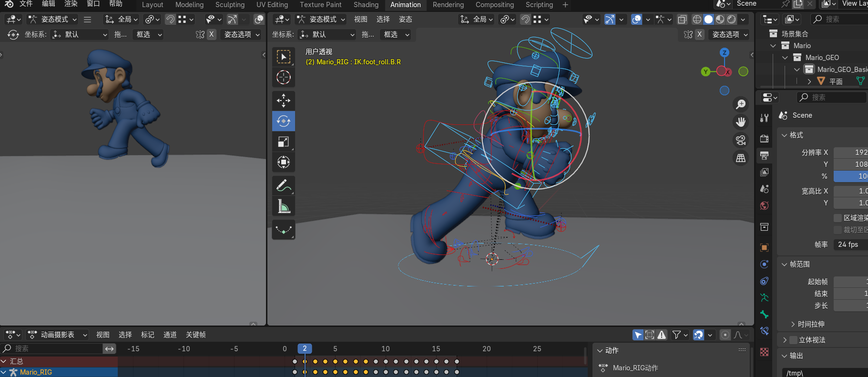Toggle X-ray view in right viewport
Screen dimensions: 868x377
[x=682, y=20]
